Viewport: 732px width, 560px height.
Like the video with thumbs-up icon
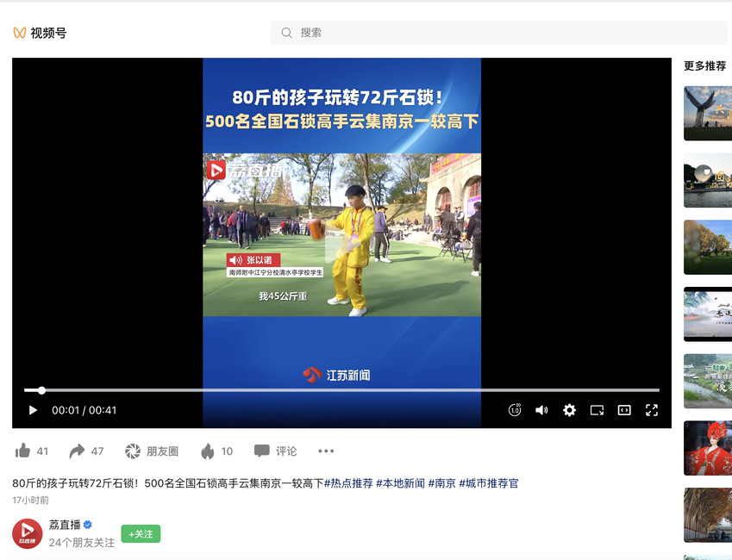[x=23, y=451]
